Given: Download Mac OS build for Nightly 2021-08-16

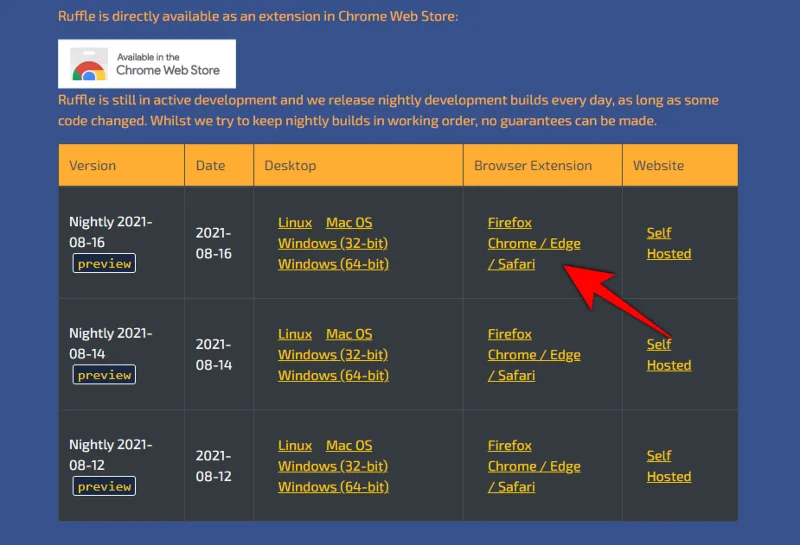Looking at the screenshot, I should (349, 223).
